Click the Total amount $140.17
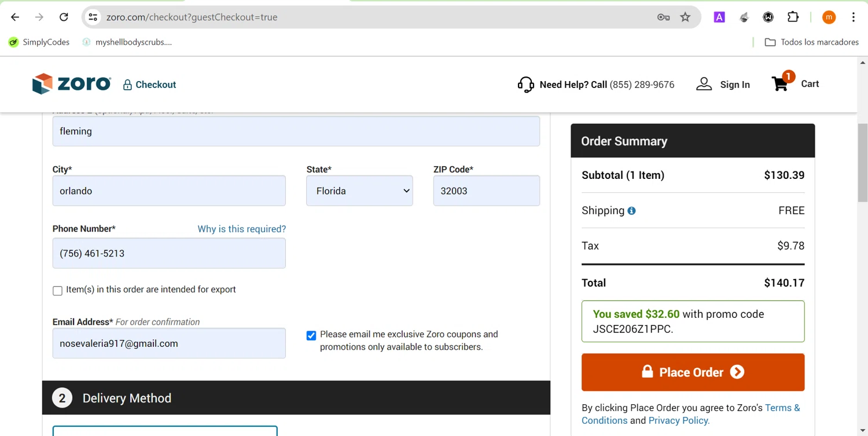This screenshot has width=868, height=436. 784,283
